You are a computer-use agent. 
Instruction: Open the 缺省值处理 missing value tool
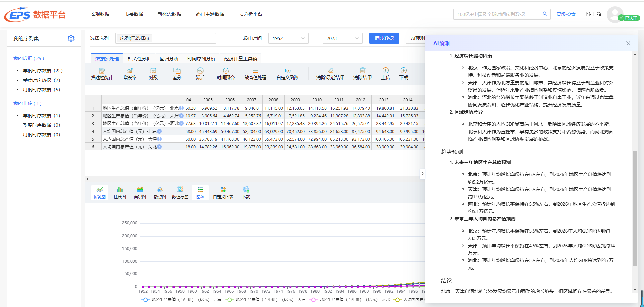pos(256,73)
